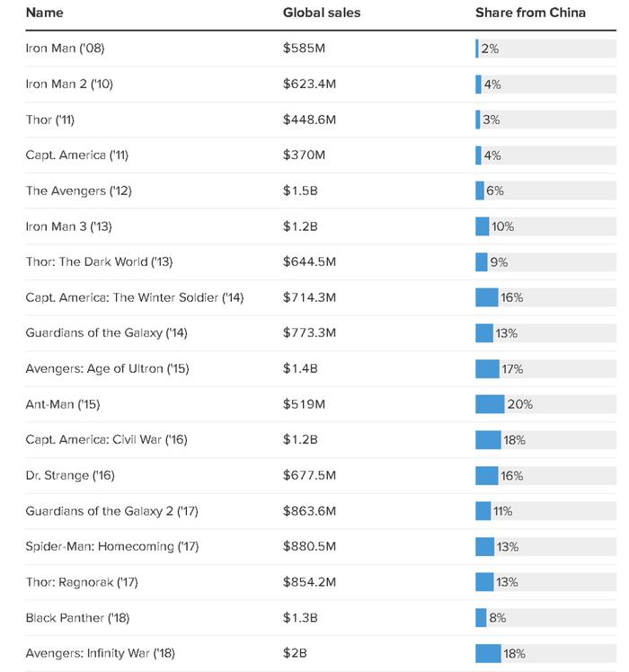This screenshot has height=672, width=629.
Task: Click the $1.5B global sales value
Action: click(300, 190)
